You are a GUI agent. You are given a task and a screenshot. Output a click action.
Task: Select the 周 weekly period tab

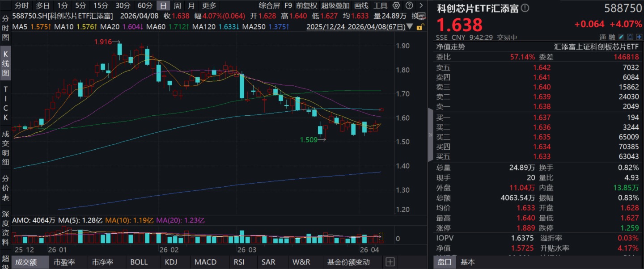point(178,6)
